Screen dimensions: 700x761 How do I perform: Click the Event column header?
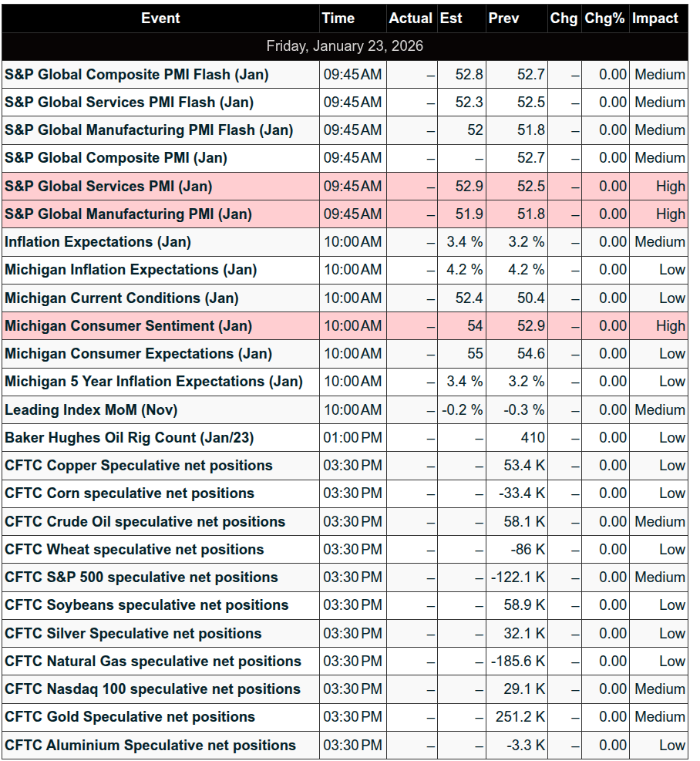click(x=160, y=19)
